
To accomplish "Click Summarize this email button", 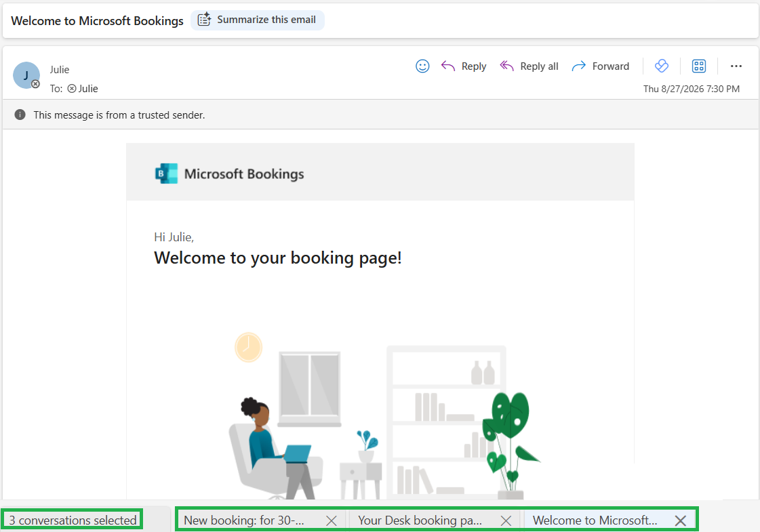I will [258, 20].
